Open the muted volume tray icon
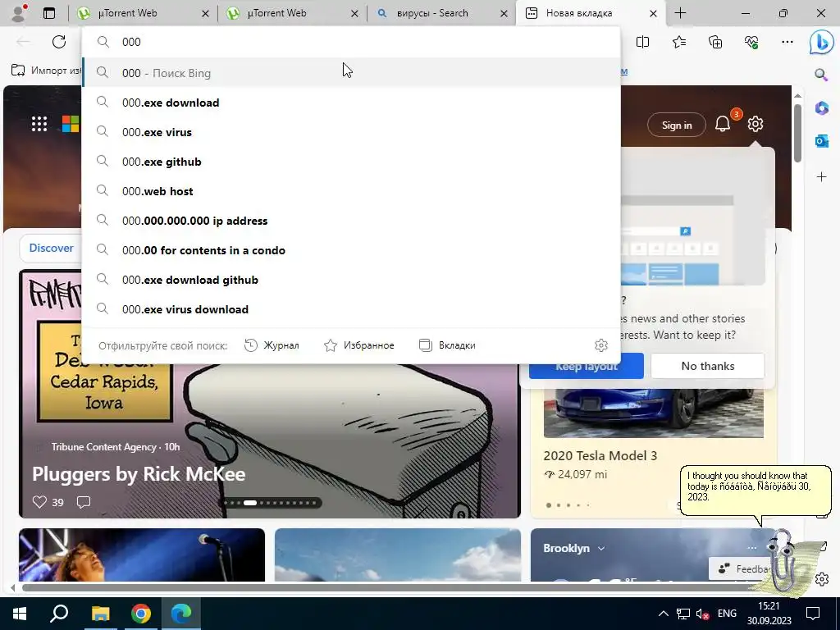 [702, 614]
